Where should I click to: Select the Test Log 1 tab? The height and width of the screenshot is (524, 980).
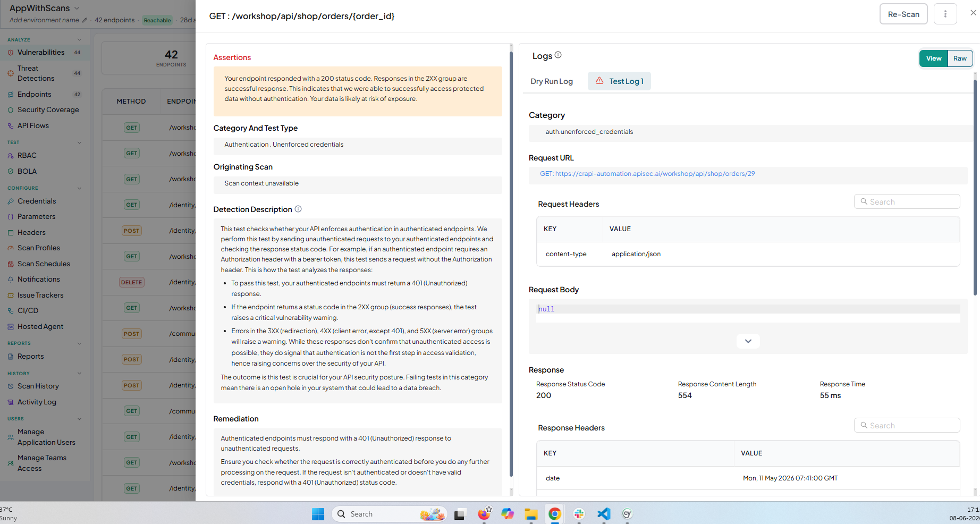(x=619, y=81)
